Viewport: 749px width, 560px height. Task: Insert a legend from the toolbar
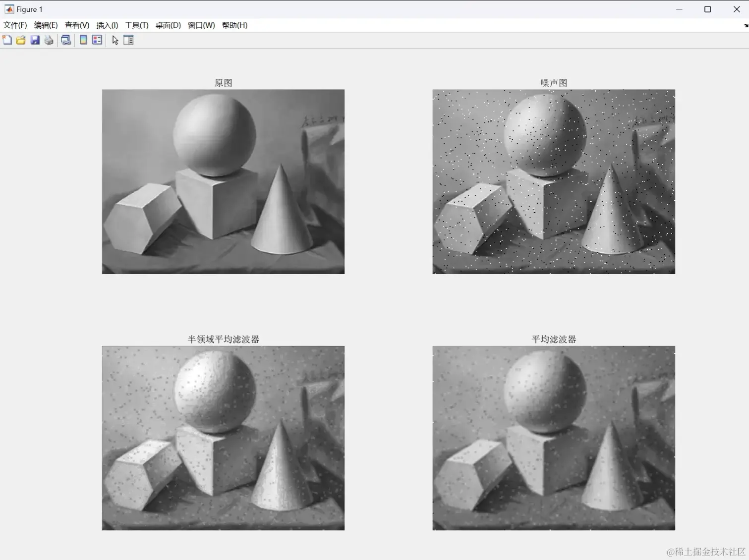[97, 40]
